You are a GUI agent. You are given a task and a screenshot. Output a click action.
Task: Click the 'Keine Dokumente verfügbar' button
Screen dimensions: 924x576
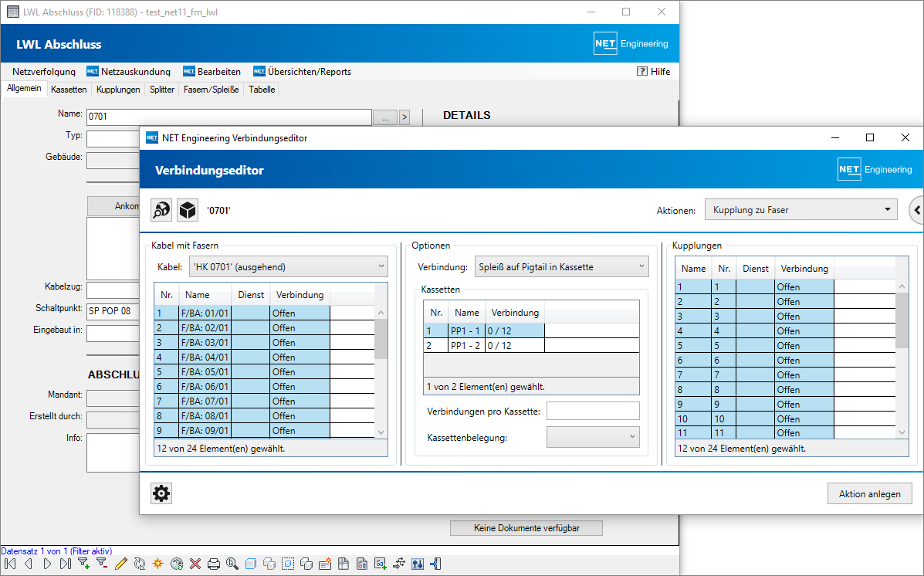pos(526,528)
